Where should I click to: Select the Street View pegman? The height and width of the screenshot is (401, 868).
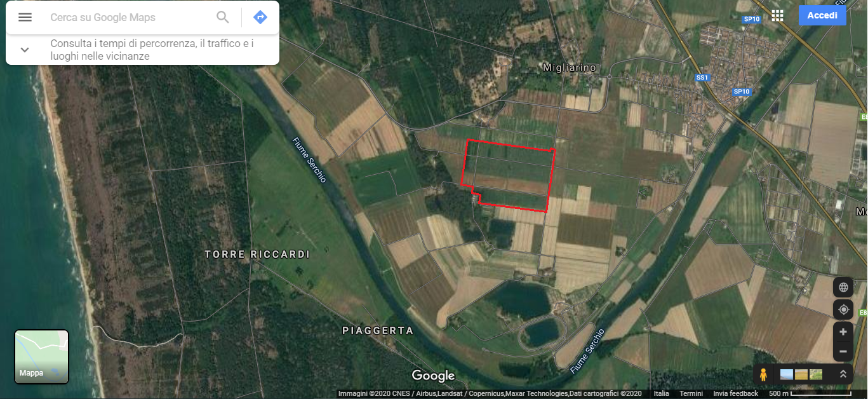(764, 374)
